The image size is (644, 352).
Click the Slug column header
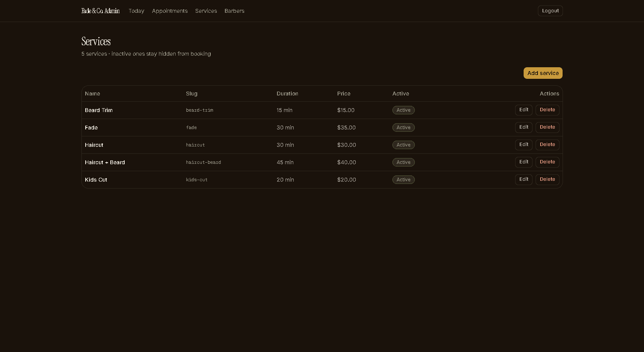[x=192, y=94]
